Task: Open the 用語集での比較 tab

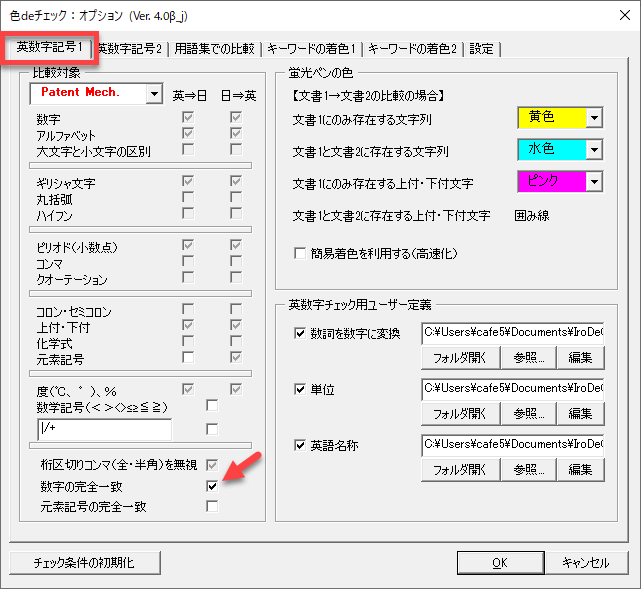Action: coord(214,48)
